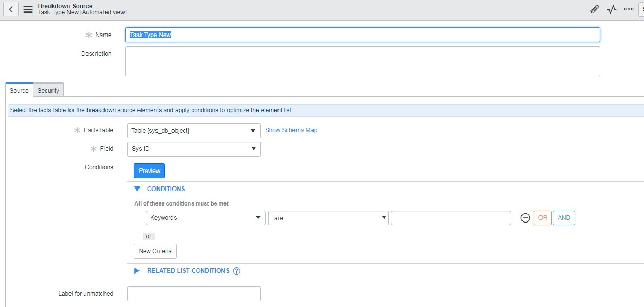Click the New Criteria button
The width and height of the screenshot is (644, 307).
[x=155, y=251]
